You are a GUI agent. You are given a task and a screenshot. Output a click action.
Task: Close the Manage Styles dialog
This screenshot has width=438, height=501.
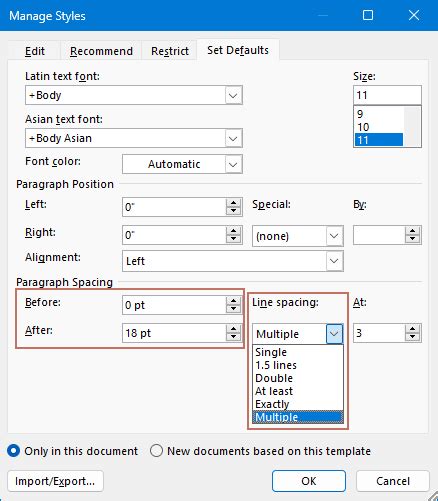point(414,15)
